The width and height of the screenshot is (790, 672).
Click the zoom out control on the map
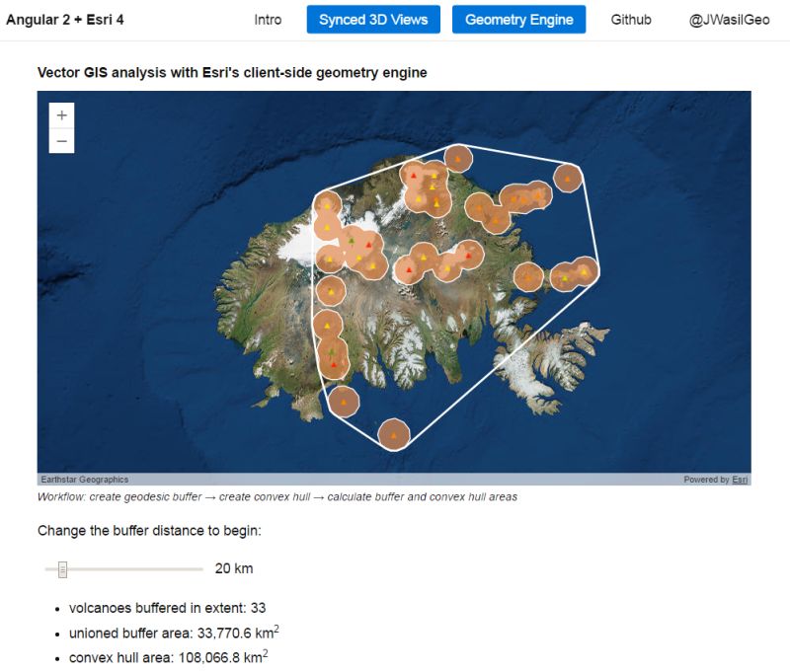[61, 140]
